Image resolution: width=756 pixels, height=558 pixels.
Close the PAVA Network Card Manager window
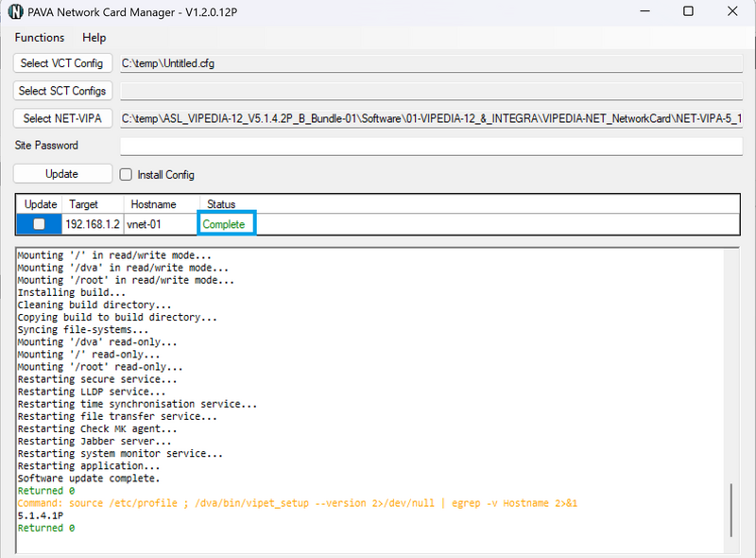732,11
